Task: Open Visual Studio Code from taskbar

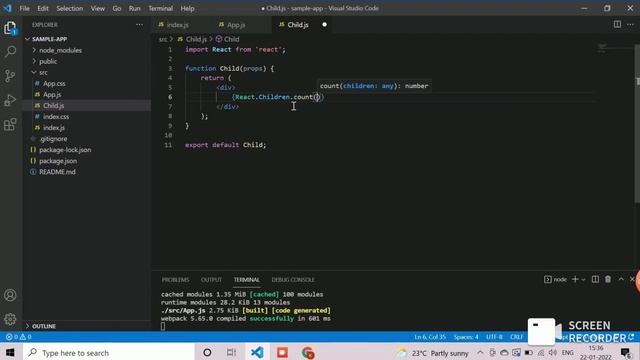Action: click(x=257, y=352)
